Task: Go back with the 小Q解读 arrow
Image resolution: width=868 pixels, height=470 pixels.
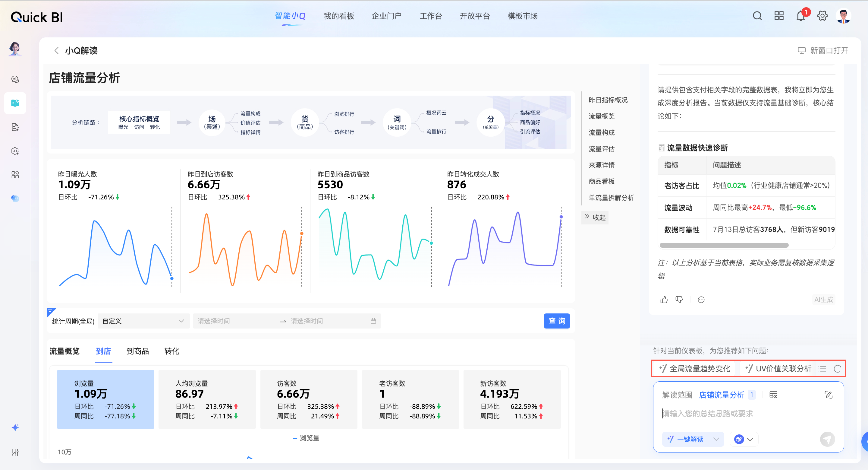Action: (x=56, y=51)
